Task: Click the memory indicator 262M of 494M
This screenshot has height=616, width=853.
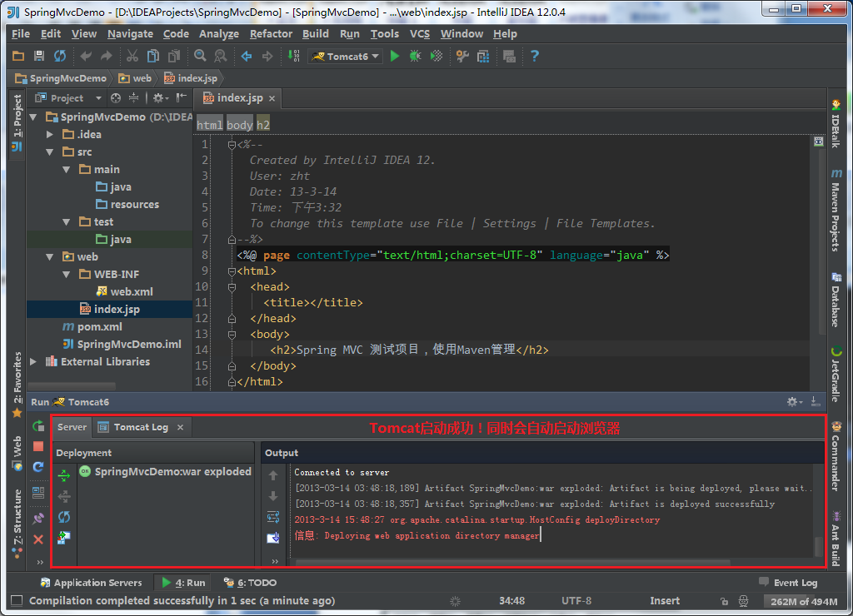Action: pyautogui.click(x=804, y=601)
